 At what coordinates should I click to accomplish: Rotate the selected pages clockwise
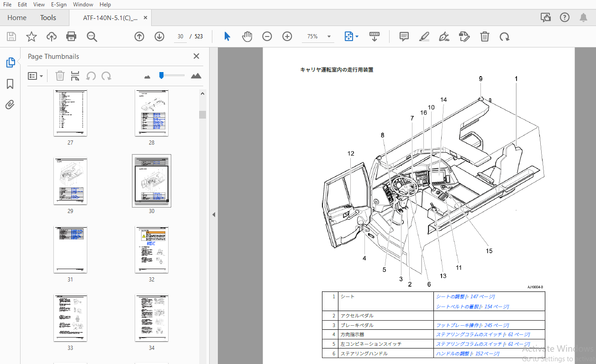click(106, 76)
